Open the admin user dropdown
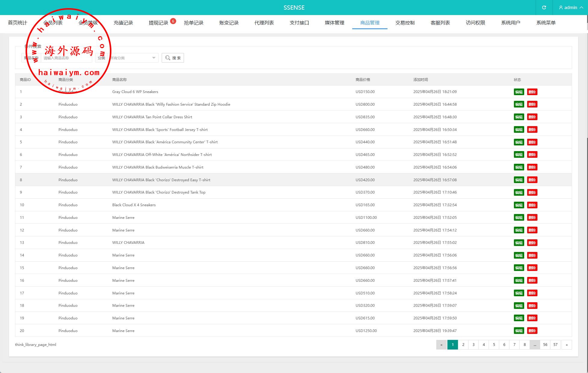This screenshot has width=588, height=373. [x=571, y=8]
